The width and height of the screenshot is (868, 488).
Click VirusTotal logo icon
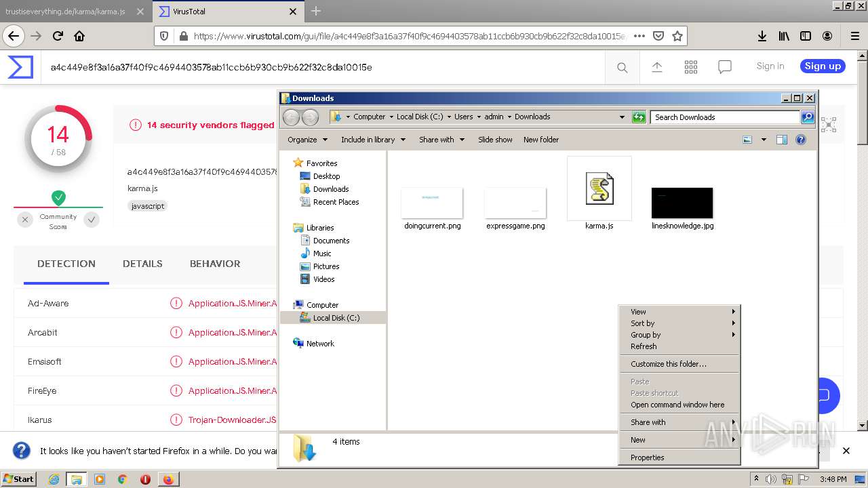[20, 66]
